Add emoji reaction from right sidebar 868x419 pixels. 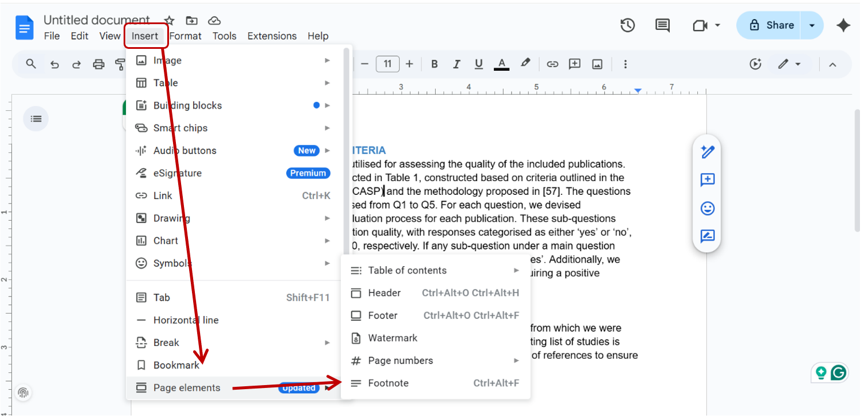pyautogui.click(x=707, y=208)
